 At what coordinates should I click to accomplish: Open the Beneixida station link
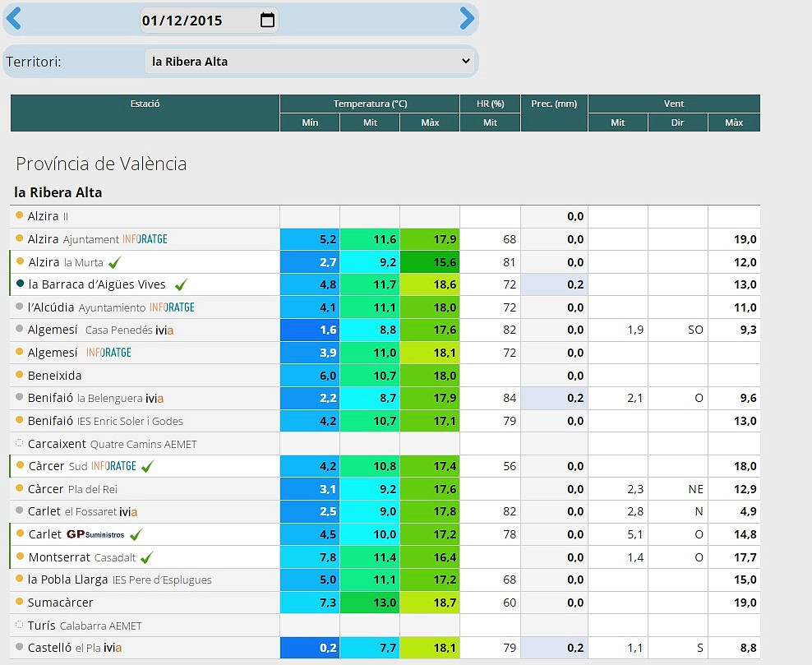click(x=55, y=376)
